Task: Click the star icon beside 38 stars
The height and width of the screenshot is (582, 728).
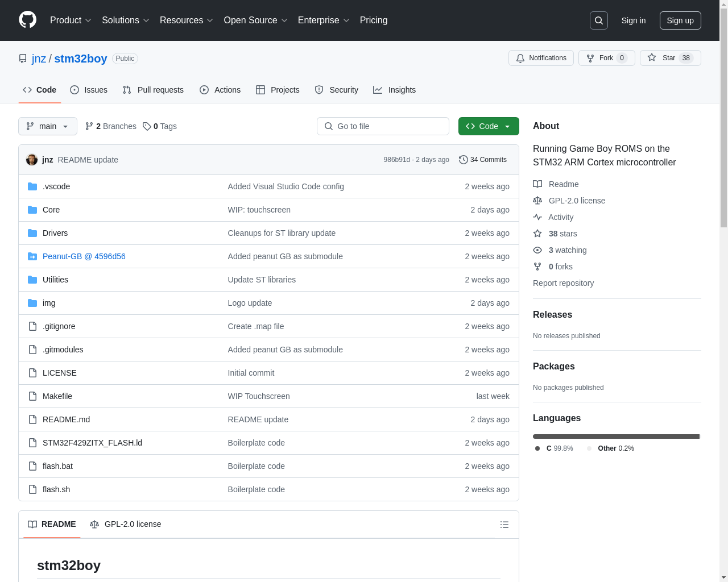Action: [537, 234]
